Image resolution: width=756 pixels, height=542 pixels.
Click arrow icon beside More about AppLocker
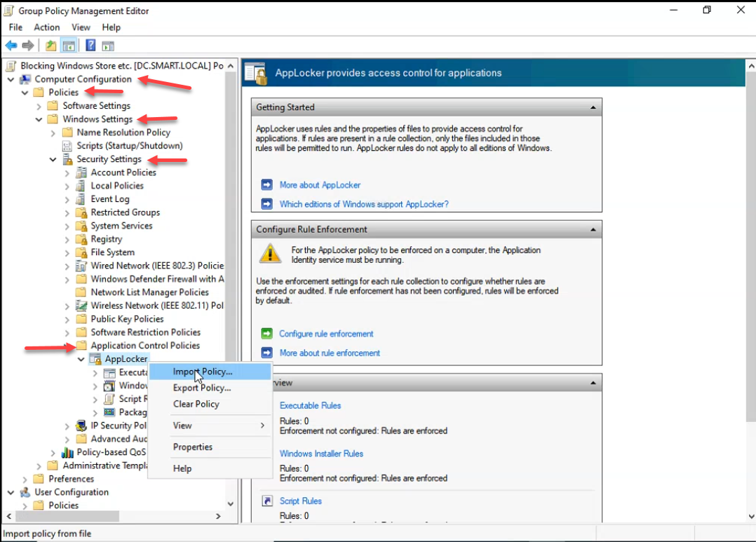click(266, 184)
